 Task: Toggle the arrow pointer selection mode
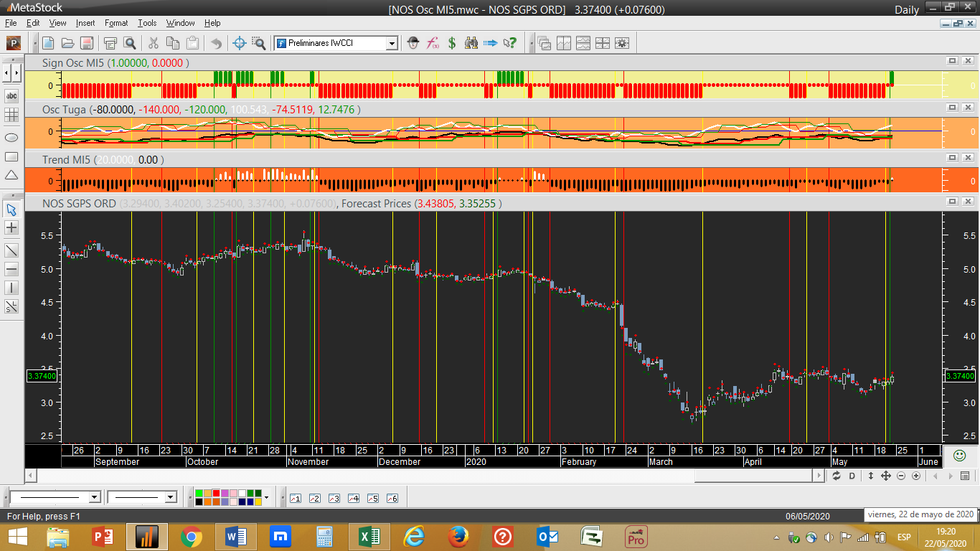pyautogui.click(x=11, y=209)
